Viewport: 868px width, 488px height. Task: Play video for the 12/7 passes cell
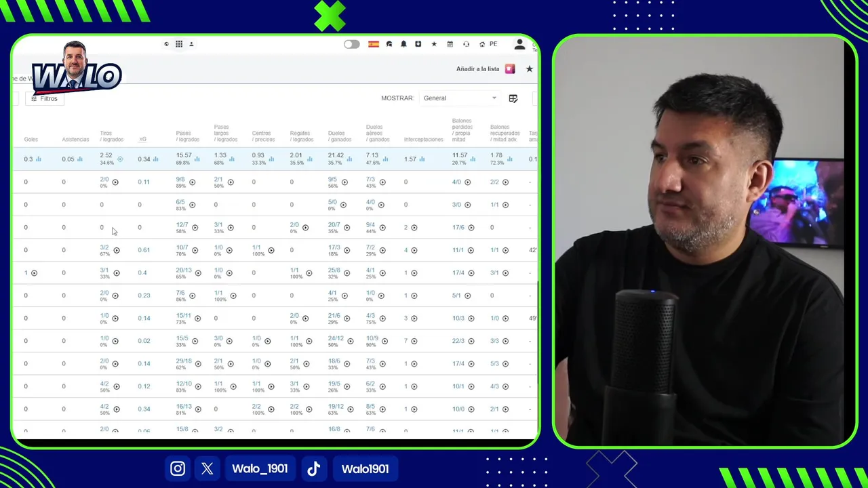pyautogui.click(x=195, y=228)
